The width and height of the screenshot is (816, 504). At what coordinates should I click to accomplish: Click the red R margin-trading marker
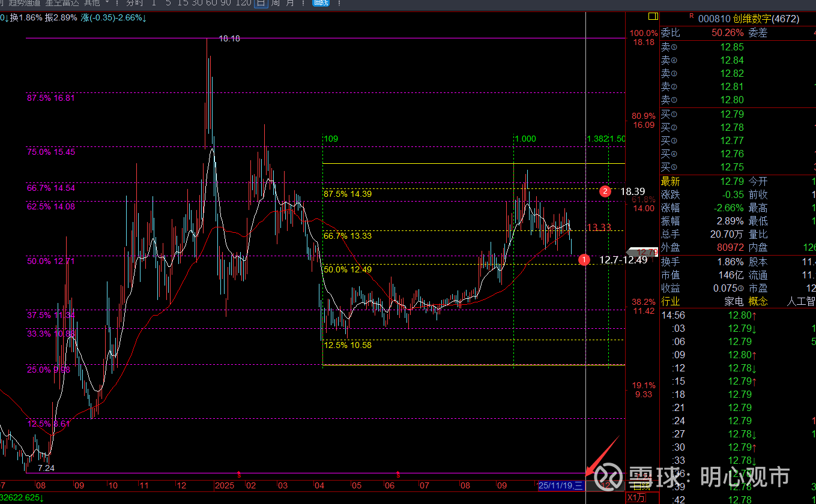click(692, 16)
